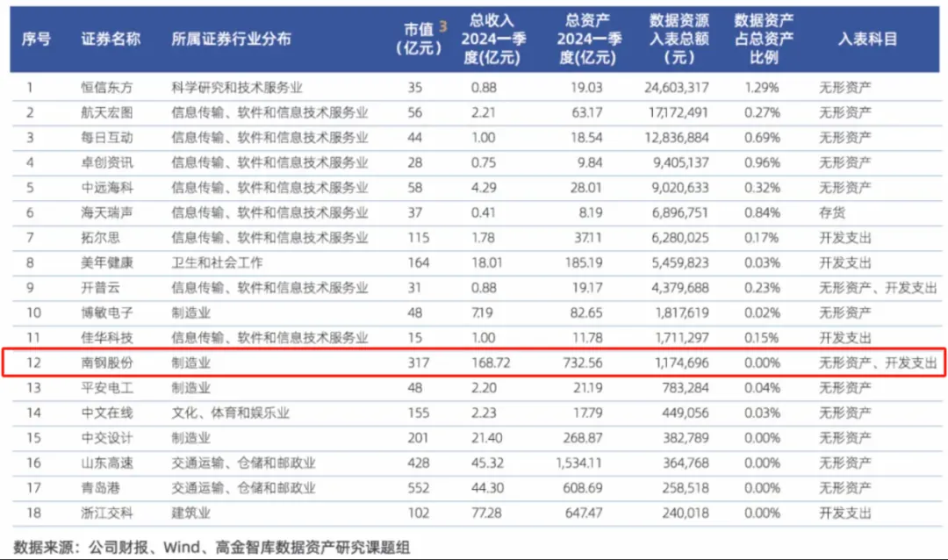Screen dimensions: 948x560
Task: Click the value 1,174,696
Action: pyautogui.click(x=683, y=363)
